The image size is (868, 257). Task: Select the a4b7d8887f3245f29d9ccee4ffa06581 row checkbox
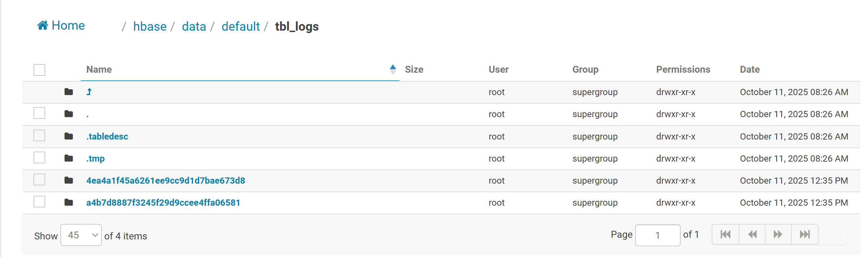pos(39,202)
